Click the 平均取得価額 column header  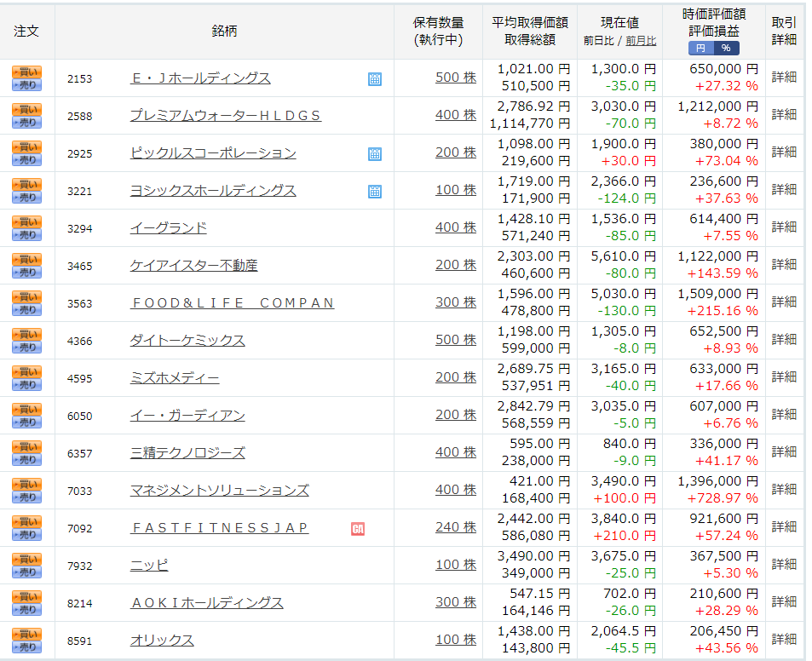tap(530, 23)
